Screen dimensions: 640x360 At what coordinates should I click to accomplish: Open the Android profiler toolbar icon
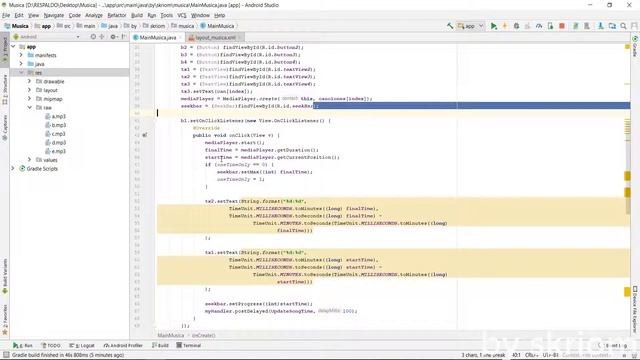[x=539, y=26]
